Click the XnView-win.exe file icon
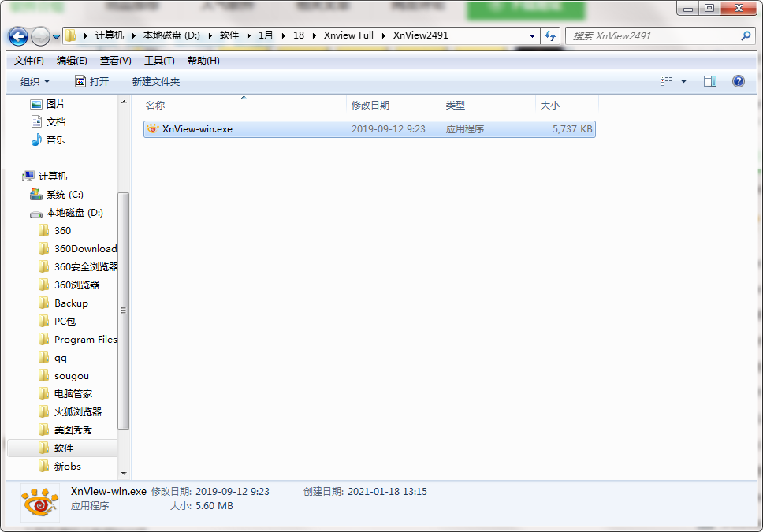This screenshot has width=763, height=532. [152, 129]
